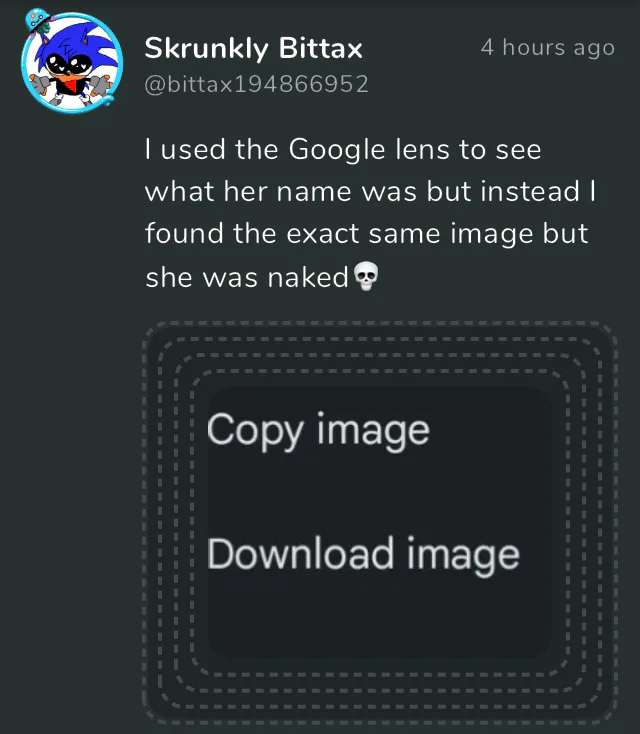Click the jellyfish hat decoration on avatar

pyautogui.click(x=38, y=21)
